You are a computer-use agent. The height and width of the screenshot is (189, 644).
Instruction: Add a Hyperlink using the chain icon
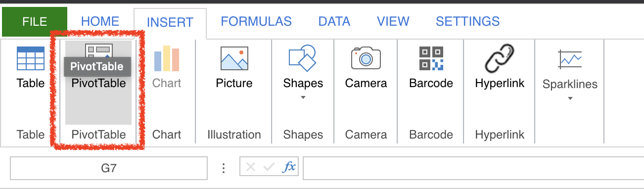click(x=500, y=58)
